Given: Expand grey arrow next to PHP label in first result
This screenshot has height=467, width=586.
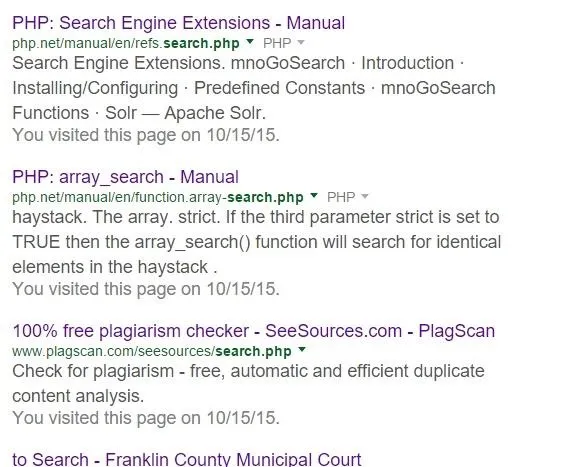Looking at the screenshot, I should 300,42.
